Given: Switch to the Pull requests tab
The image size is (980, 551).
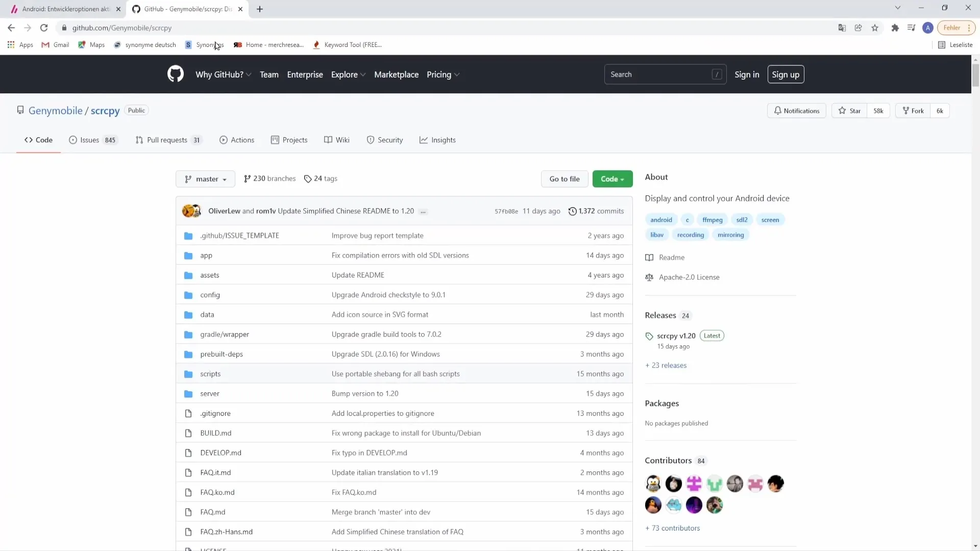Looking at the screenshot, I should [167, 139].
